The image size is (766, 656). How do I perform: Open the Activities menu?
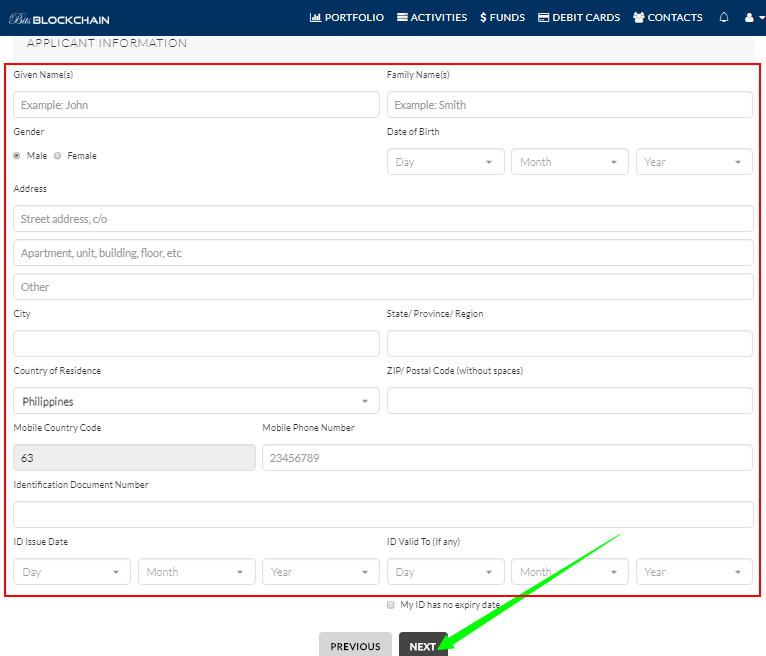pos(432,18)
